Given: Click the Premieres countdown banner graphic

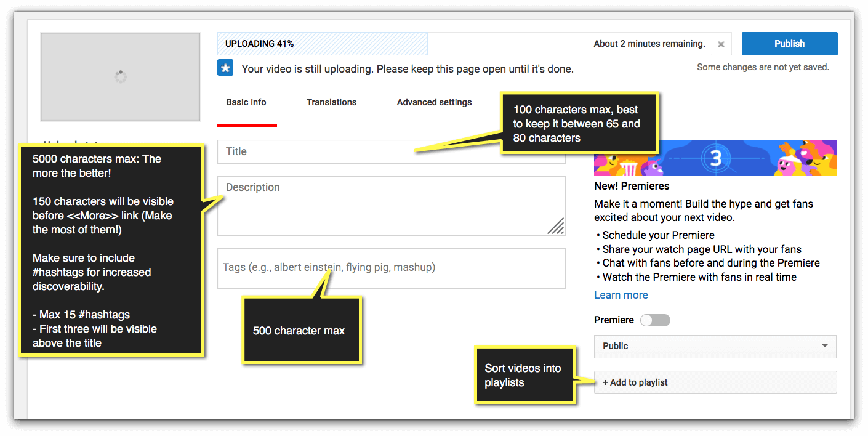Looking at the screenshot, I should tap(715, 158).
